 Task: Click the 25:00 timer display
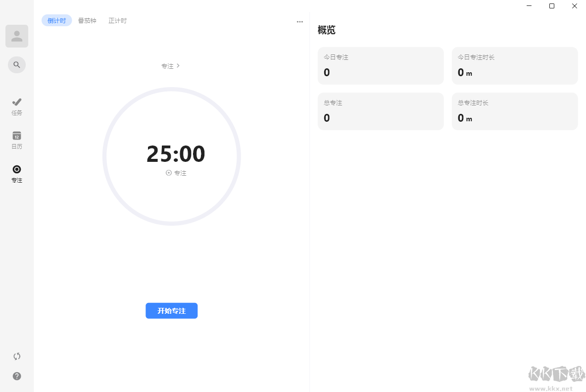[176, 153]
